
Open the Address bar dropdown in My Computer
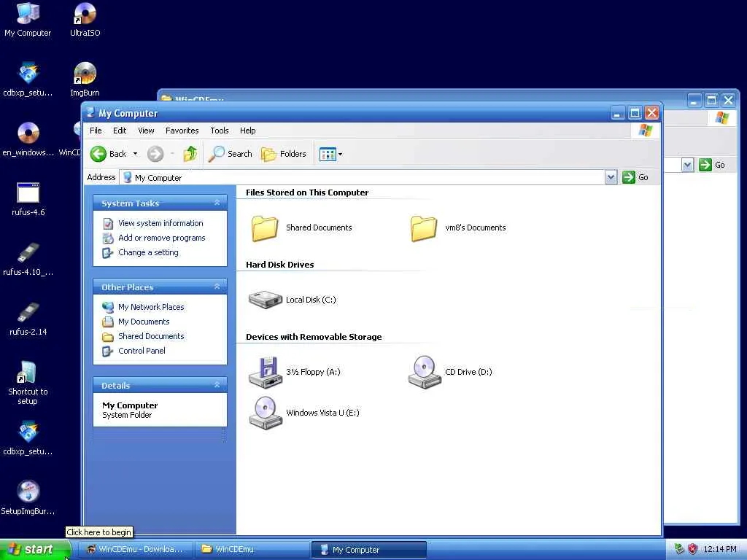click(611, 178)
